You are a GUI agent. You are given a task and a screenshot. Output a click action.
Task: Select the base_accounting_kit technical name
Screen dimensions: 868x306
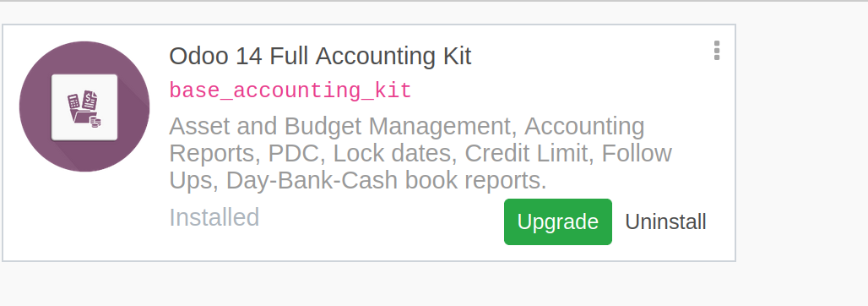pos(290,91)
